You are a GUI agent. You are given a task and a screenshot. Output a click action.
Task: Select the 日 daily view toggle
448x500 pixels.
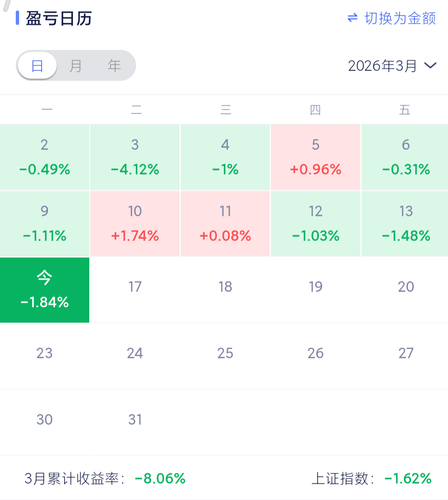[x=37, y=66]
